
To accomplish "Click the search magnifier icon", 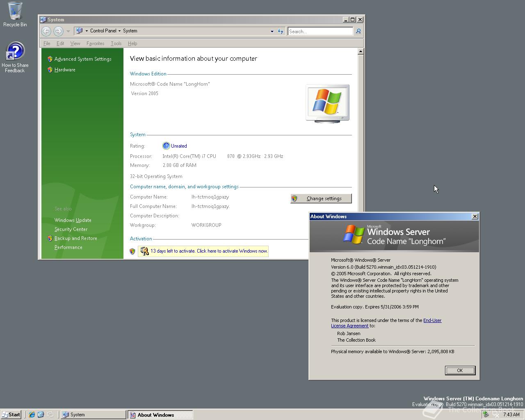I will pos(358,31).
